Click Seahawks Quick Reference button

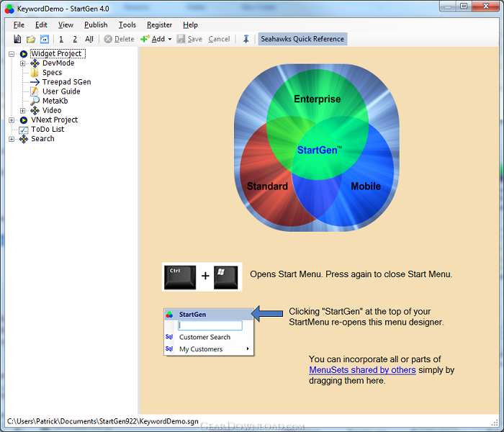[302, 39]
